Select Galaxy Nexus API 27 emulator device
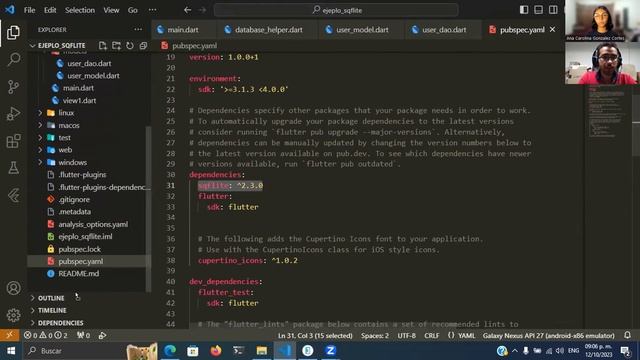 [548, 336]
